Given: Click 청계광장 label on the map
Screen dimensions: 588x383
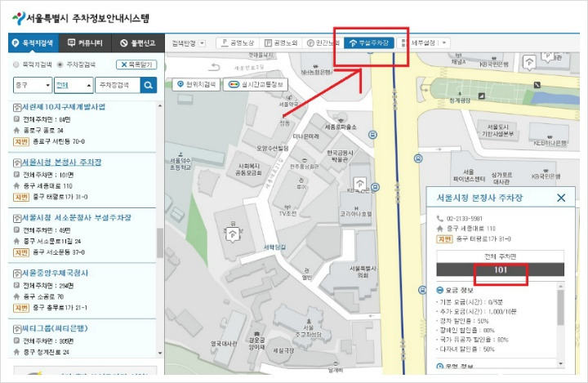Looking at the screenshot, I should [460, 100].
